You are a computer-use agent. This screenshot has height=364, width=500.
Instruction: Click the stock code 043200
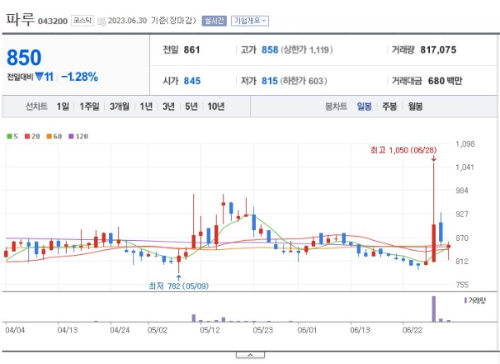[53, 21]
